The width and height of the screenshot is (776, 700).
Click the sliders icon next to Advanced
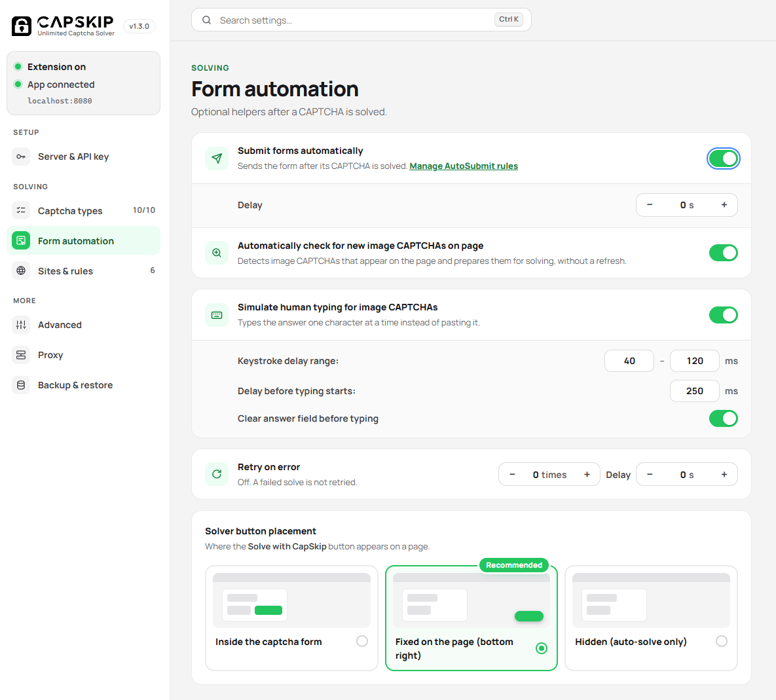21,325
